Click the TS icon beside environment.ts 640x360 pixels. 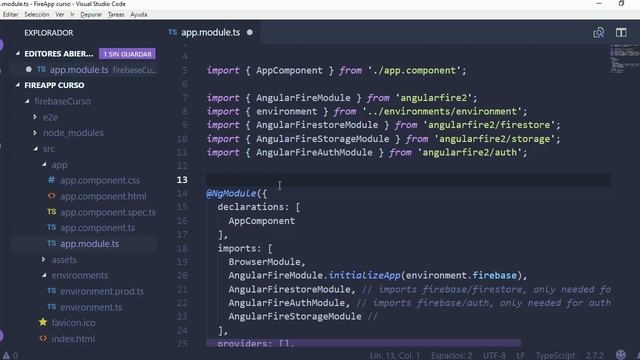(x=51, y=307)
